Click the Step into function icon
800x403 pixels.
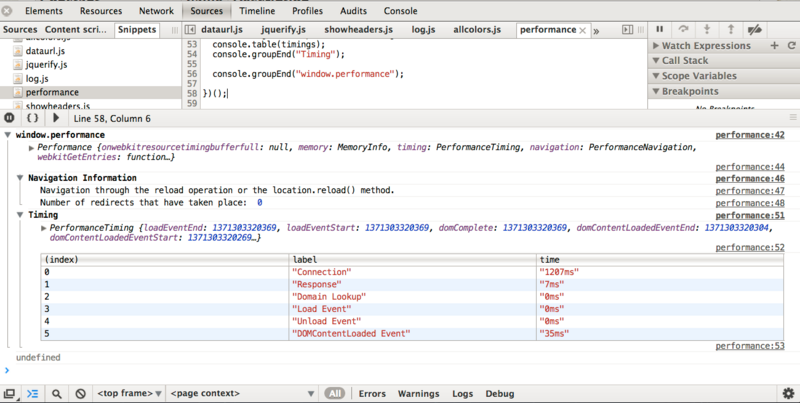(x=708, y=30)
